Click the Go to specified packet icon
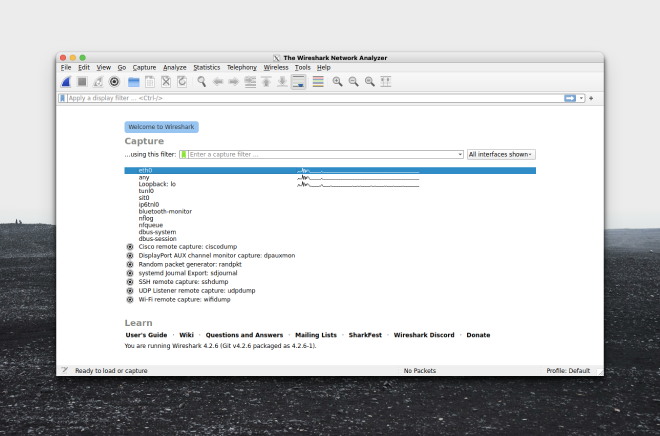The image size is (660, 436). pos(250,82)
